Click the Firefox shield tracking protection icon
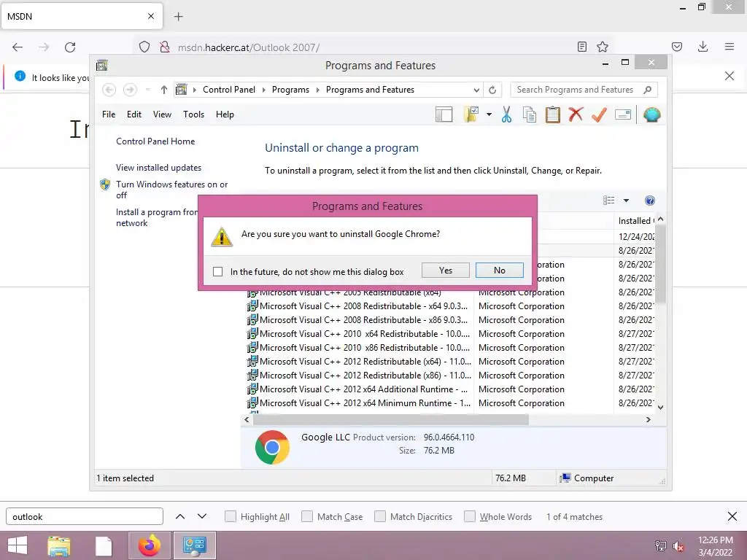This screenshot has width=747, height=560. point(144,47)
